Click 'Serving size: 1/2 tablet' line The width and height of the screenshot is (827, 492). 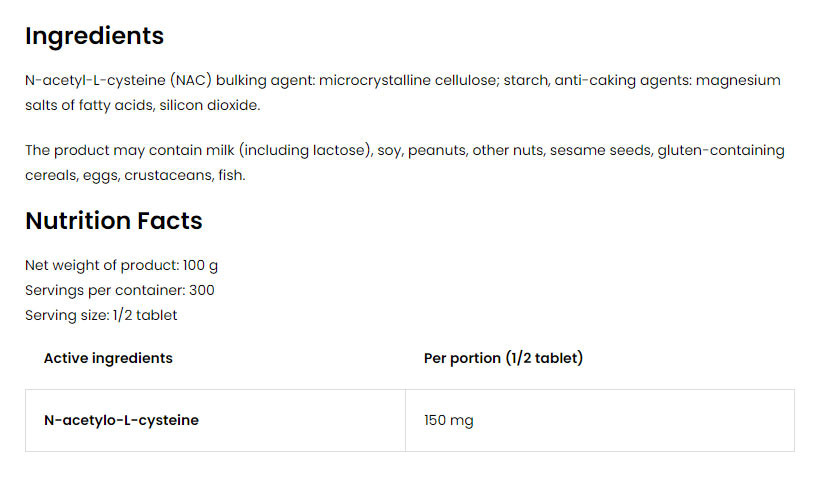coord(101,315)
